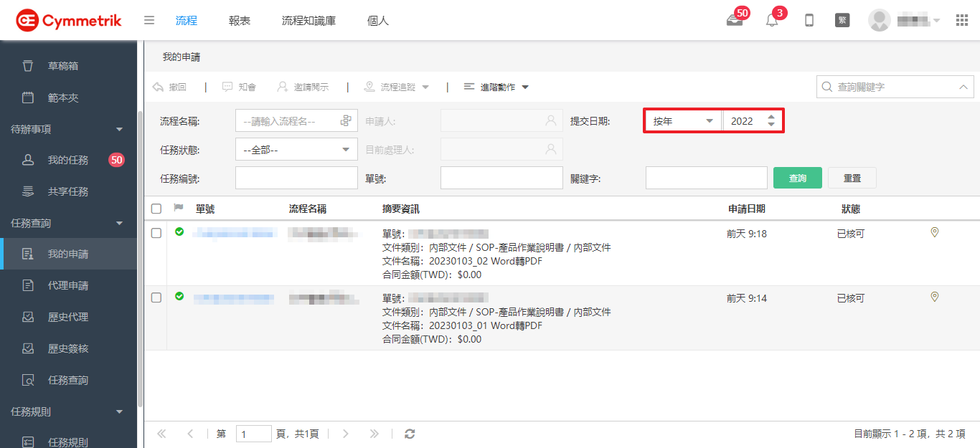This screenshot has width=980, height=448.
Task: Open 我的任務 in the sidebar
Action: pos(68,160)
